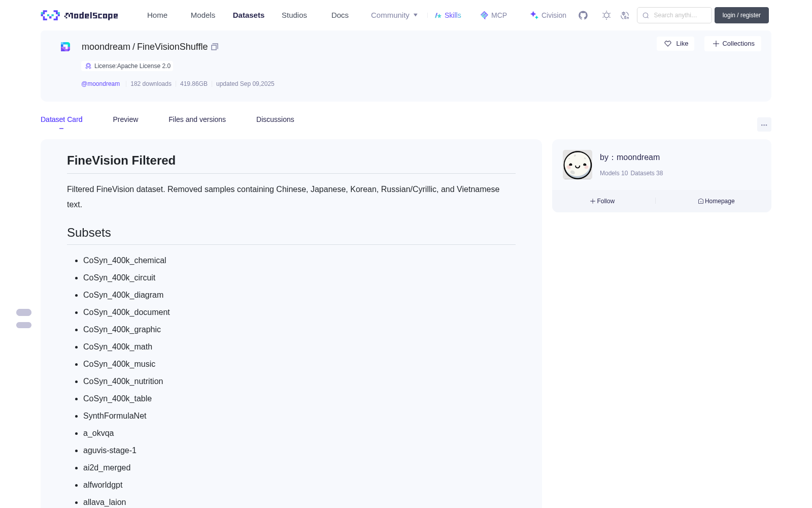Switch language with the translate icon

coord(625,15)
